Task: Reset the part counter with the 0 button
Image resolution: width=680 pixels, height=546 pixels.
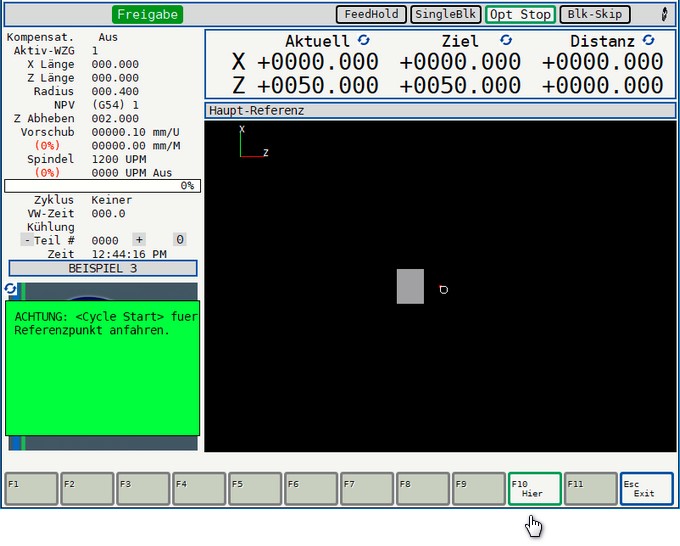Action: point(180,240)
